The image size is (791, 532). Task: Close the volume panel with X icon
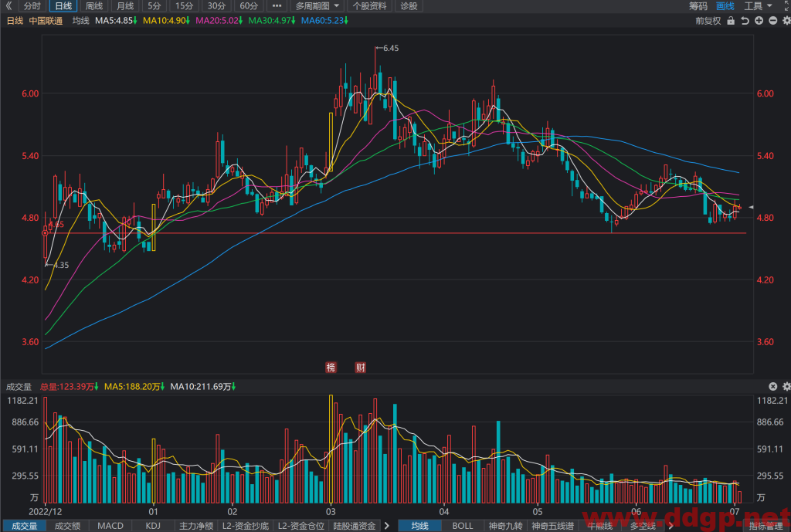(x=772, y=386)
